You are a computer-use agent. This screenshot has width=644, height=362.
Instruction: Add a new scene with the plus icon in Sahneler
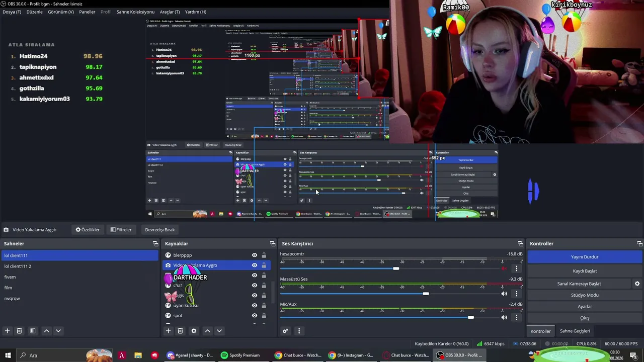(7, 331)
